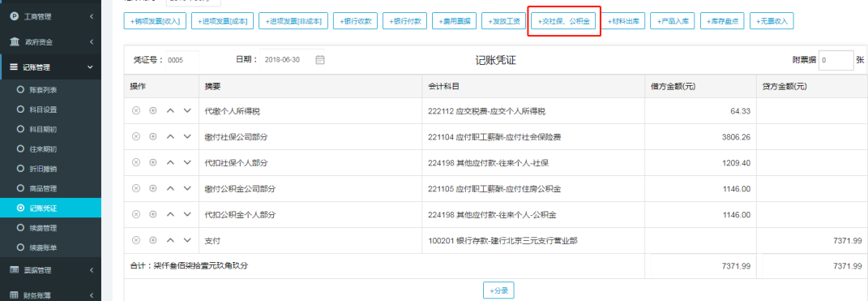This screenshot has height=301, width=868.
Task: Add a new entry with +分录
Action: point(499,290)
